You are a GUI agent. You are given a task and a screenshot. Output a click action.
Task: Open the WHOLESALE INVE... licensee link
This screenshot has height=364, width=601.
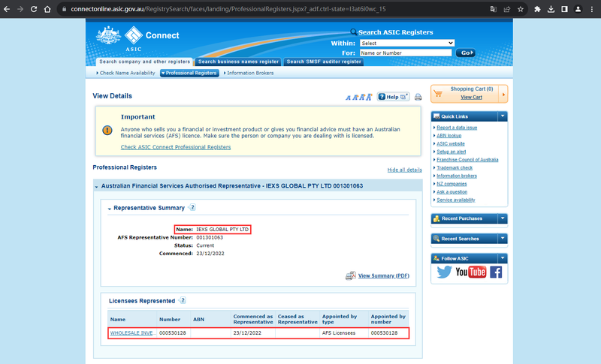point(133,333)
